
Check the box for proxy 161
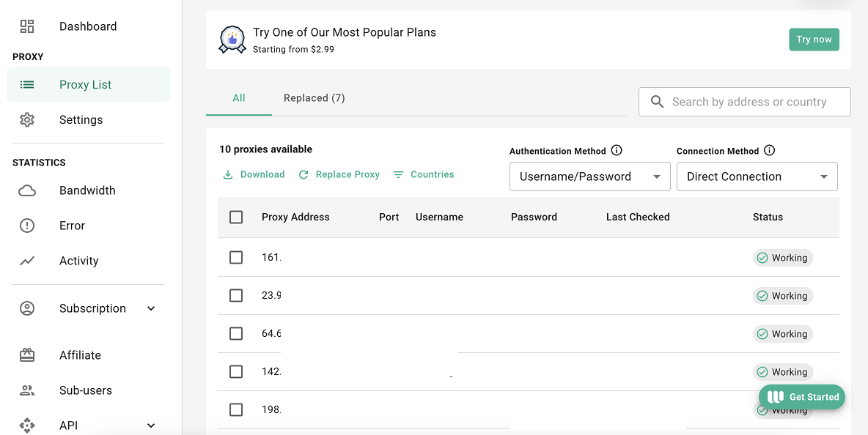pos(236,258)
